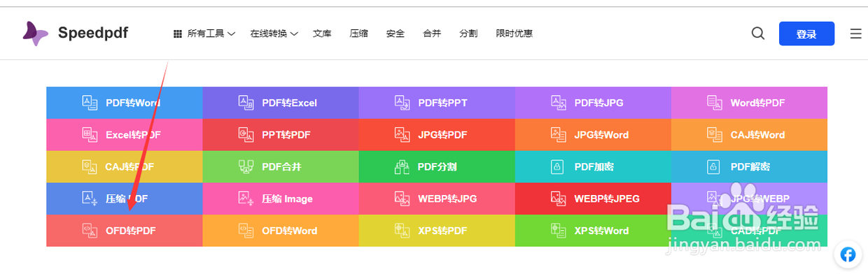
Task: Open the CAJ转Word text link
Action: pyautogui.click(x=758, y=135)
